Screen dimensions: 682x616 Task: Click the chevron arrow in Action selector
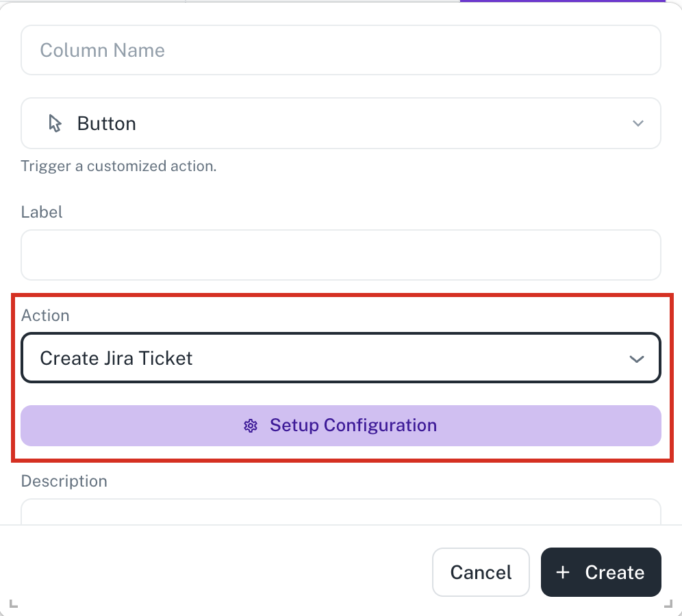(x=637, y=359)
